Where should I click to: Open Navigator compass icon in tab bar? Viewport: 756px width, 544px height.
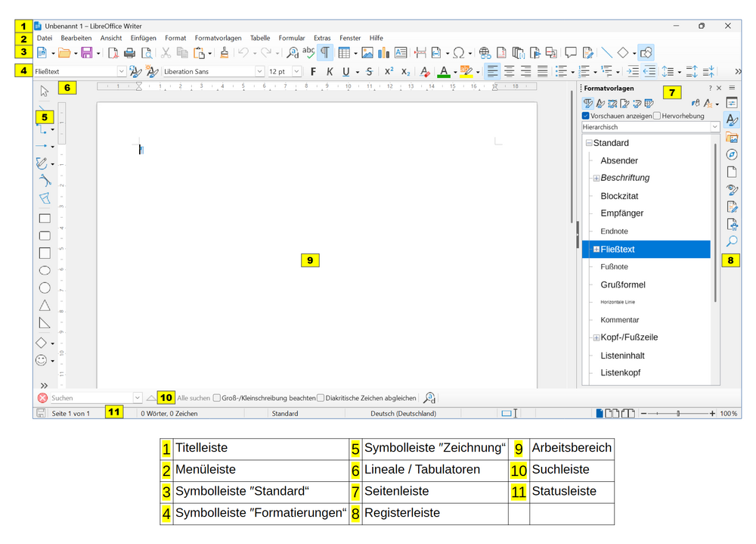point(732,154)
